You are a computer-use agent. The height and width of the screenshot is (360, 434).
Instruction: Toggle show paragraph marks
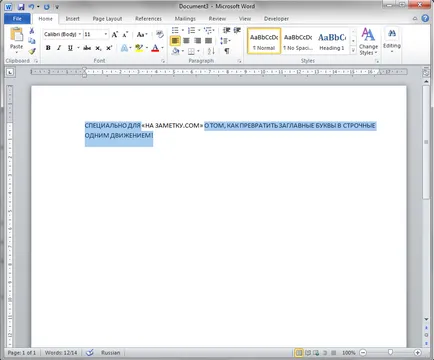[x=227, y=51]
